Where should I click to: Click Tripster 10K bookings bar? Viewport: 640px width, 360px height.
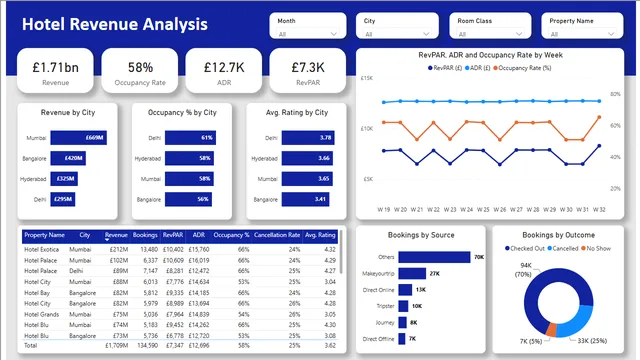403,306
